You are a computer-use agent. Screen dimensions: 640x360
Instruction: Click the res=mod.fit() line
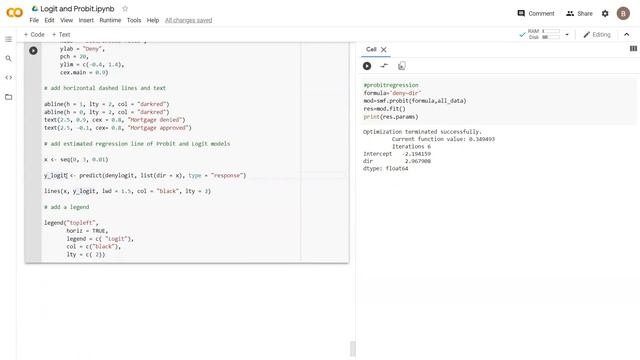pos(384,109)
